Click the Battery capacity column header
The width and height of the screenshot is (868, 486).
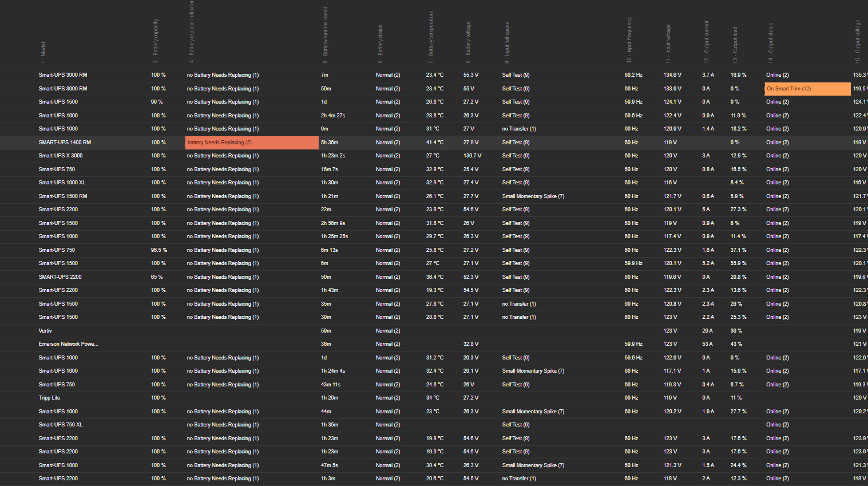pos(156,40)
